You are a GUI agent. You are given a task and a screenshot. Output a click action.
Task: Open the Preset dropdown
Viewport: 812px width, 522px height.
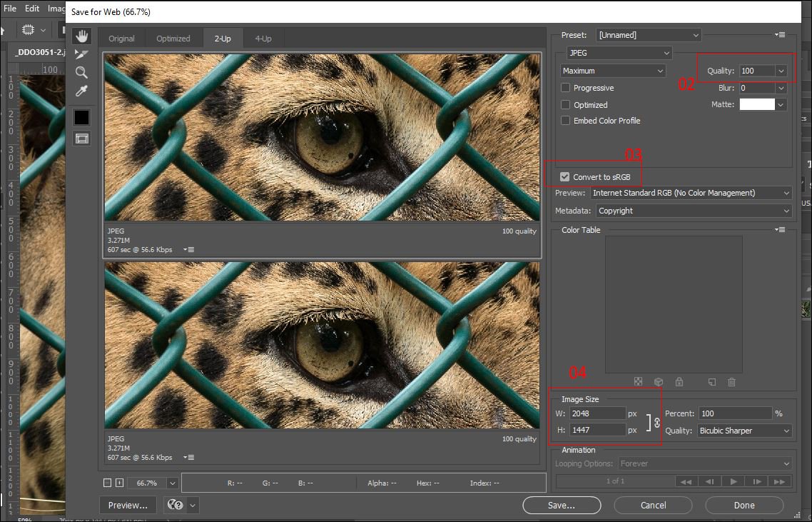[648, 34]
